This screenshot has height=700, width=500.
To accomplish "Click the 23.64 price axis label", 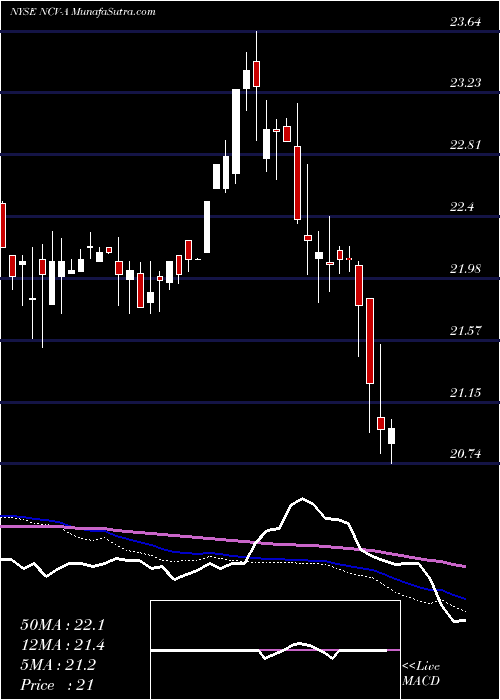I will click(x=466, y=22).
